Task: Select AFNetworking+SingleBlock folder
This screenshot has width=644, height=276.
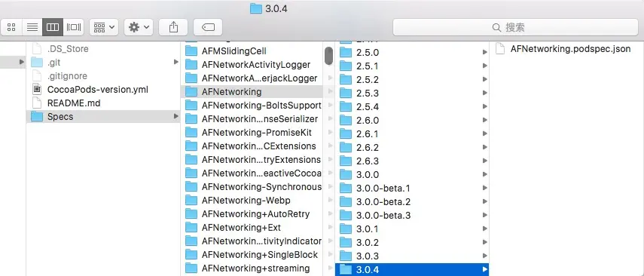Action: (x=252, y=255)
